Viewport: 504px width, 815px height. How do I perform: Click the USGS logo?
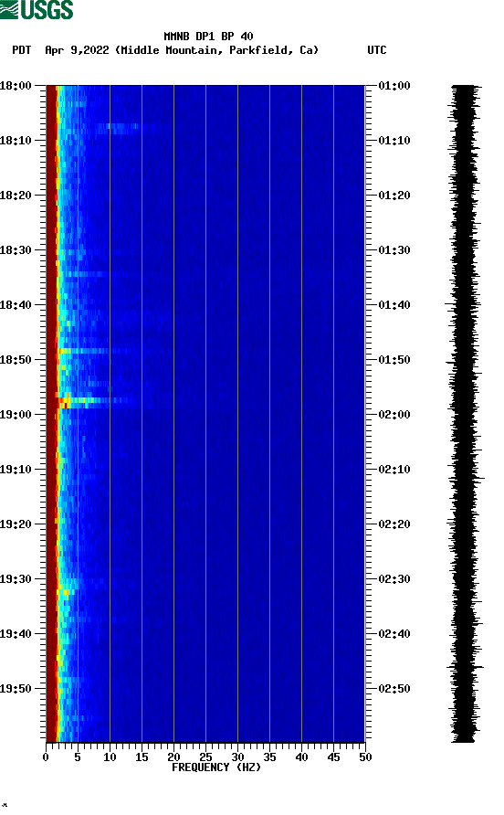point(37,9)
